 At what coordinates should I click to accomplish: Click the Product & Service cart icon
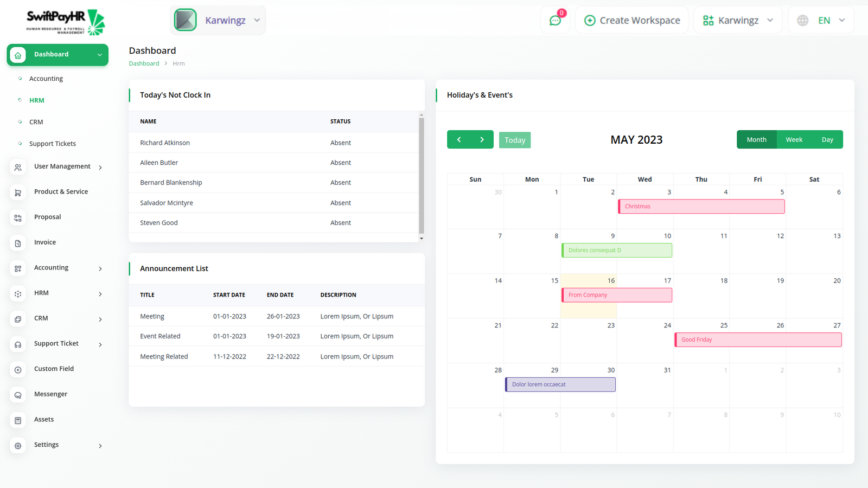coord(18,192)
